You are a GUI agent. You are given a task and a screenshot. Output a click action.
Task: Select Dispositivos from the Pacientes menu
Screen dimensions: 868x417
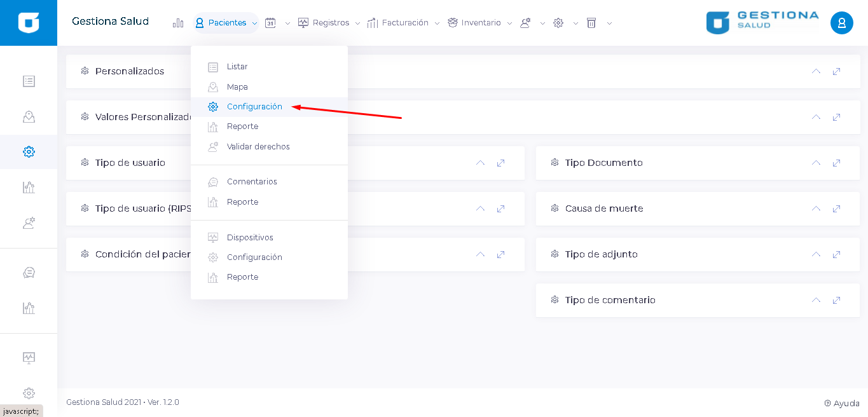click(x=250, y=238)
